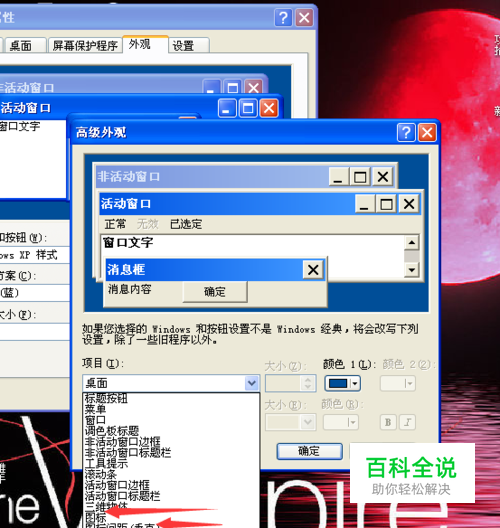The height and width of the screenshot is (528, 500).
Task: Choose 活动窗口边框 from the list
Action: pos(171,485)
